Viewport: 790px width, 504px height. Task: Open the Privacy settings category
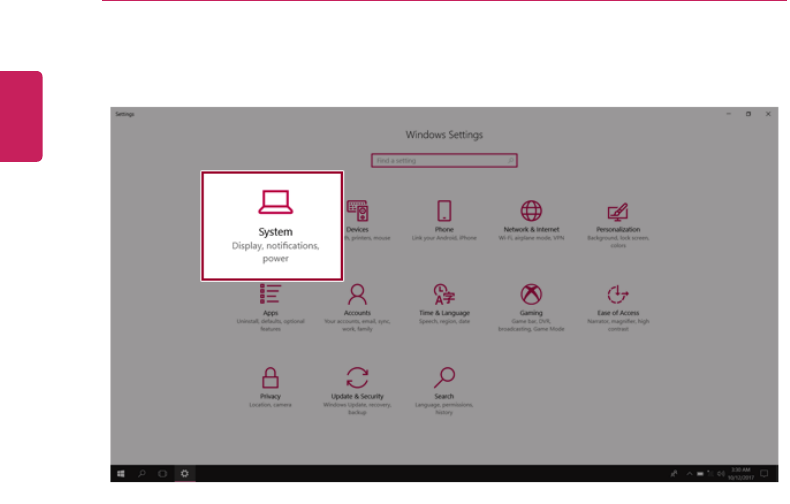click(271, 387)
